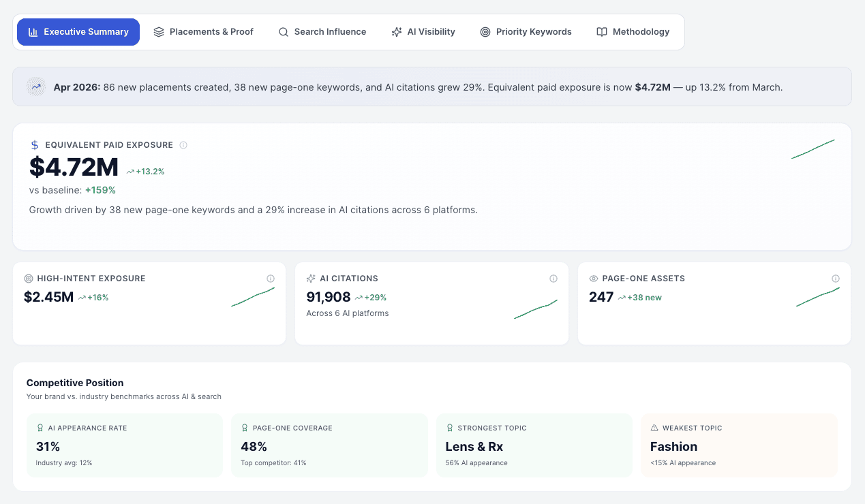Switch to Placements & Proof tab
The width and height of the screenshot is (865, 504).
coord(203,32)
